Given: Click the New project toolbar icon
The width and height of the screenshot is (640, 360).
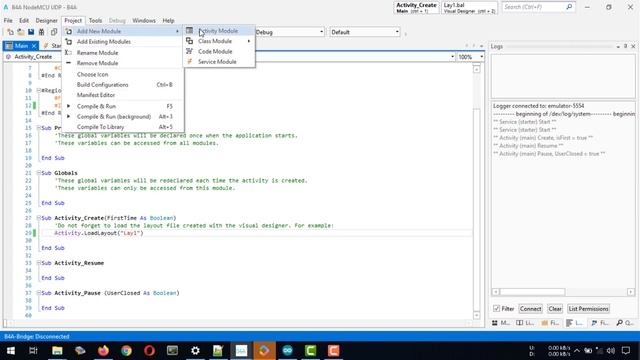Looking at the screenshot, I should (10, 32).
